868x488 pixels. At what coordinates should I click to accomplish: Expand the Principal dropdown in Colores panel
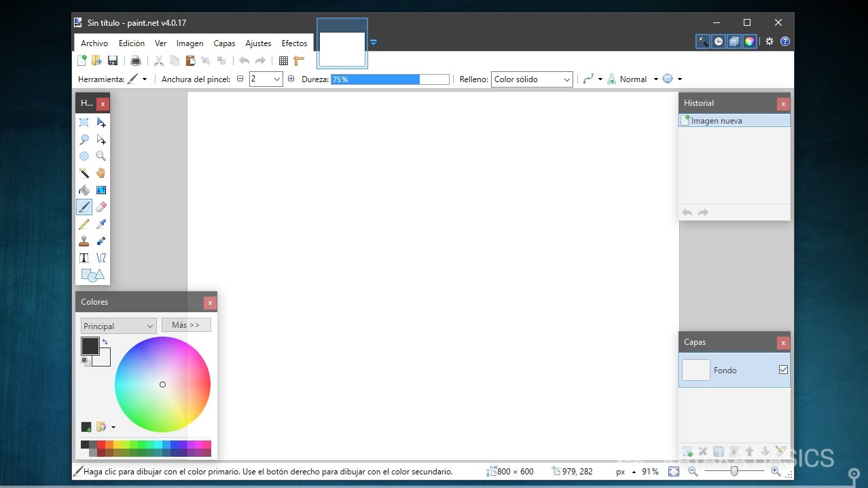tap(151, 326)
